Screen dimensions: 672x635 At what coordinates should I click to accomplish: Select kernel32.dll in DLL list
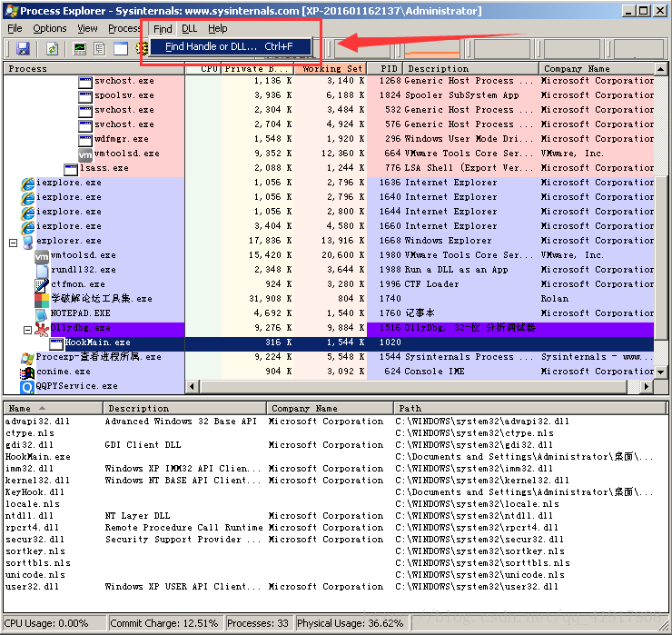[37, 481]
